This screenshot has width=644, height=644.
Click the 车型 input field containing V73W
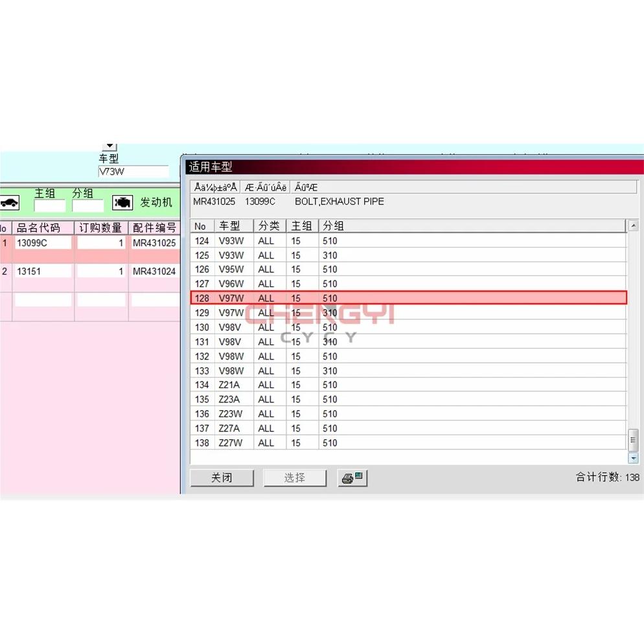point(134,172)
